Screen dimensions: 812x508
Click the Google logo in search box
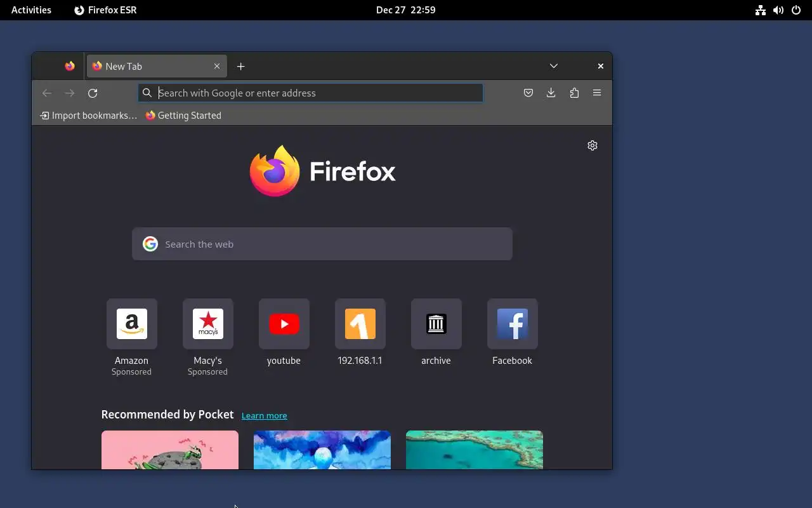pyautogui.click(x=150, y=244)
